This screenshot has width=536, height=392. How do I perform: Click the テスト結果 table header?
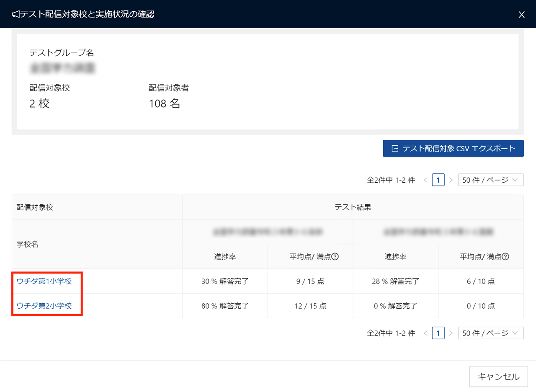[x=353, y=207]
